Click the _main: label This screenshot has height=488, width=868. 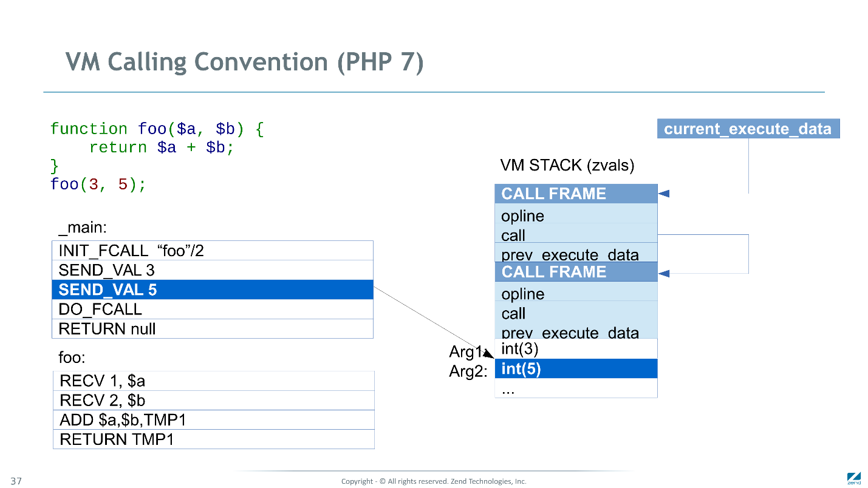83,228
